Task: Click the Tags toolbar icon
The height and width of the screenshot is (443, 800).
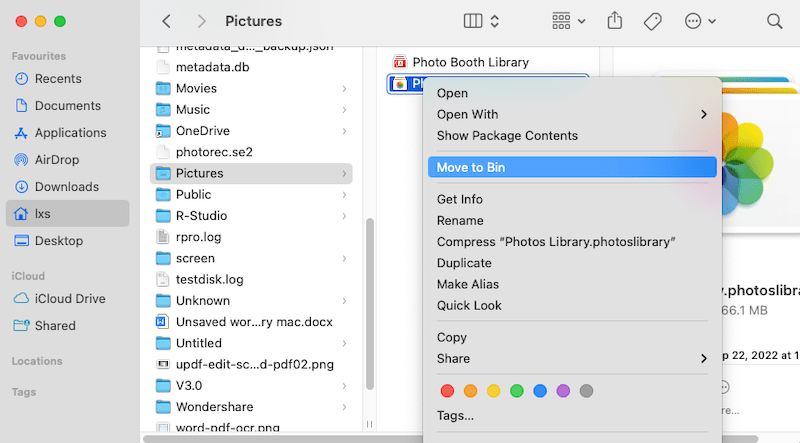Action: (652, 21)
